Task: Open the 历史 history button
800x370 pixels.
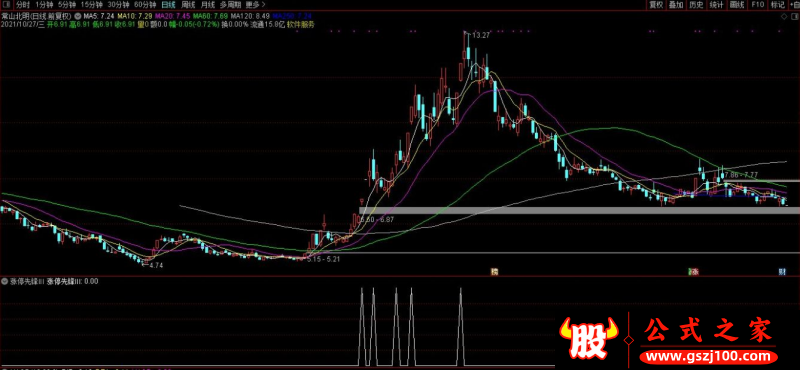Action: 696,5
